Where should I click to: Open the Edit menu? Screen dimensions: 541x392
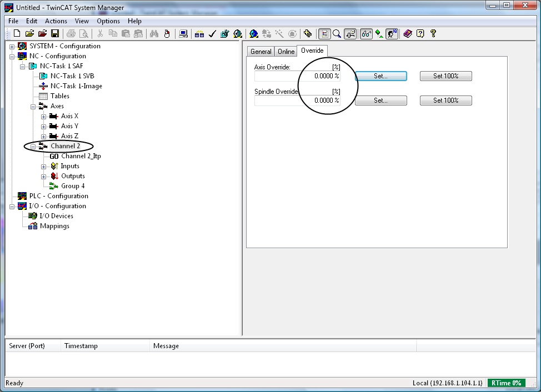tap(32, 21)
